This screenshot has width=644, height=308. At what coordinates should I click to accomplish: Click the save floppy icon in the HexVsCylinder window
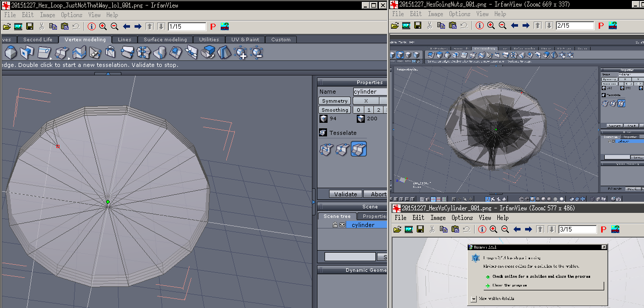pyautogui.click(x=420, y=229)
